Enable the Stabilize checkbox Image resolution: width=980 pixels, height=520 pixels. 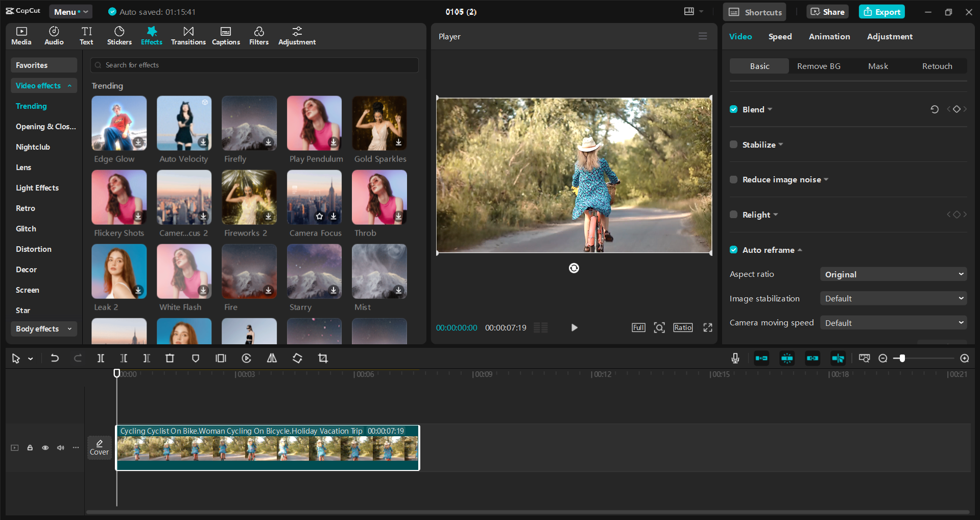point(734,145)
